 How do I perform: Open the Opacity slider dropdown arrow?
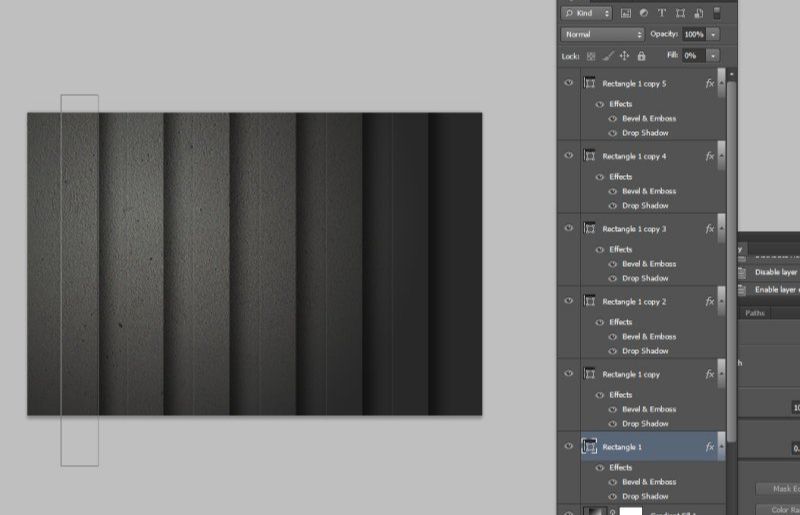point(713,34)
